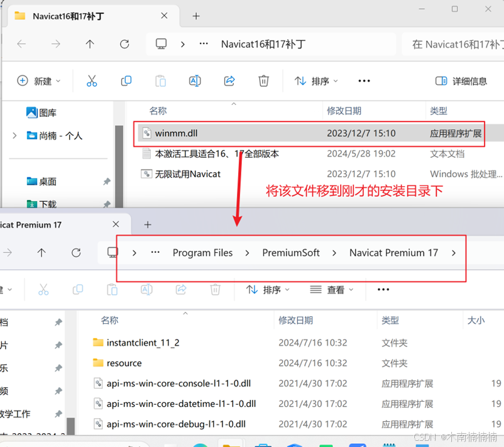Click Navicat16和17补丁 breadcrumb in address bar
504x447 pixels.
pos(263,44)
